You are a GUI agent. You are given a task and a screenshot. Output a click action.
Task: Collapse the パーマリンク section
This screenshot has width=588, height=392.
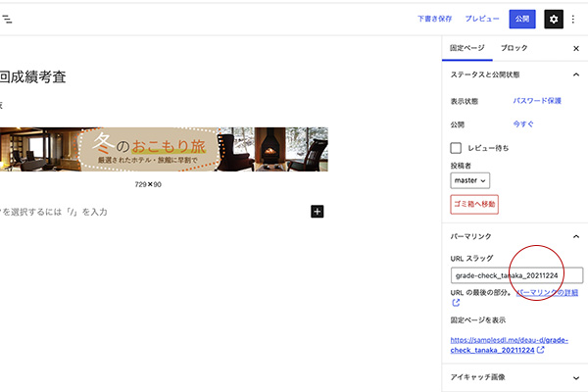(x=575, y=236)
